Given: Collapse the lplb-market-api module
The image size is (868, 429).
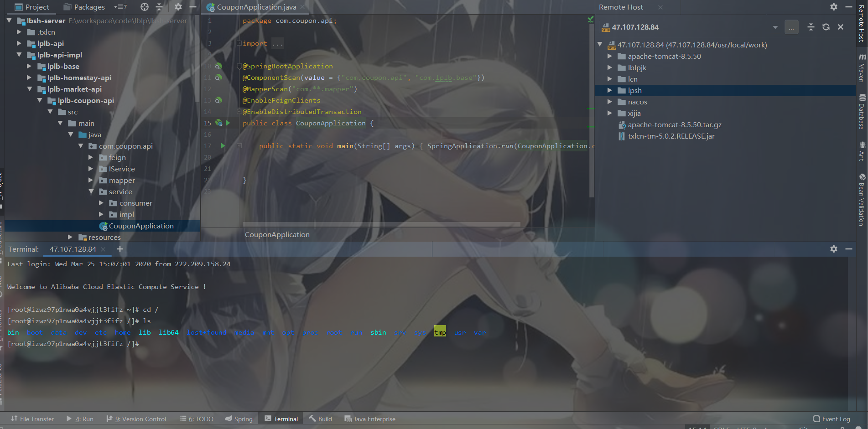Looking at the screenshot, I should pyautogui.click(x=29, y=89).
